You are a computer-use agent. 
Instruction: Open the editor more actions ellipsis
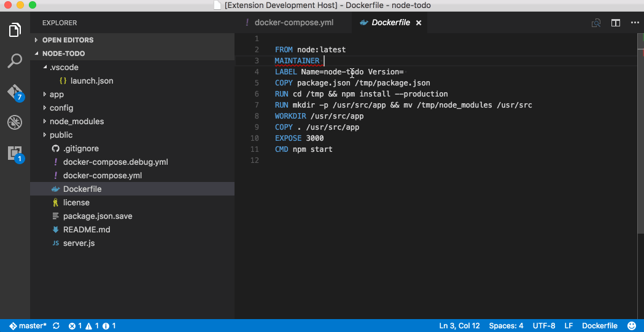[x=635, y=23]
